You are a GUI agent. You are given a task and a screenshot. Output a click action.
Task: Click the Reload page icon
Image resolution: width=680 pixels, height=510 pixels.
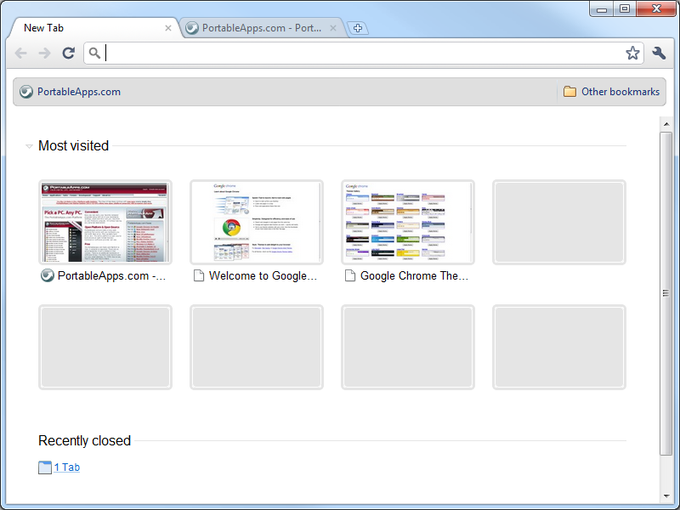point(68,53)
